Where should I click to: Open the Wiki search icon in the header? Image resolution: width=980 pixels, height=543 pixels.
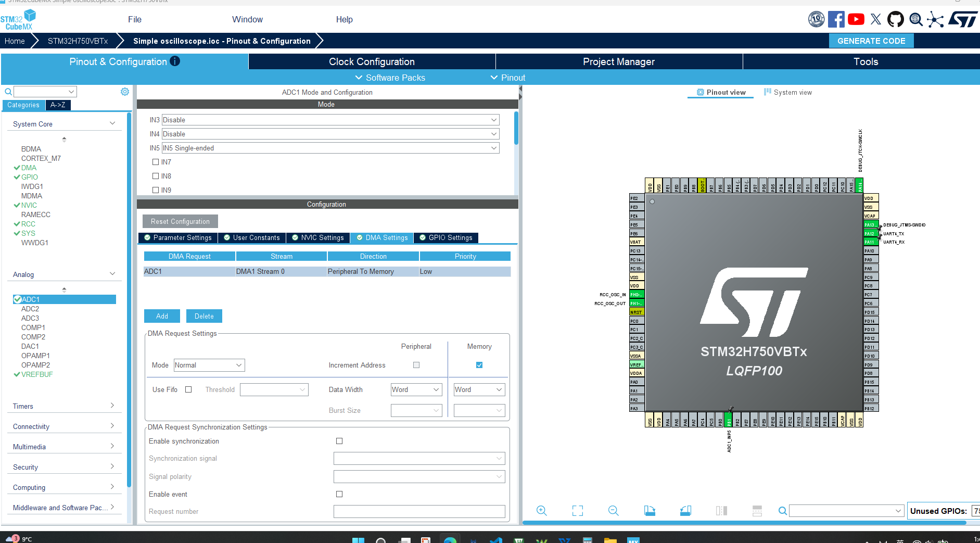(x=915, y=20)
